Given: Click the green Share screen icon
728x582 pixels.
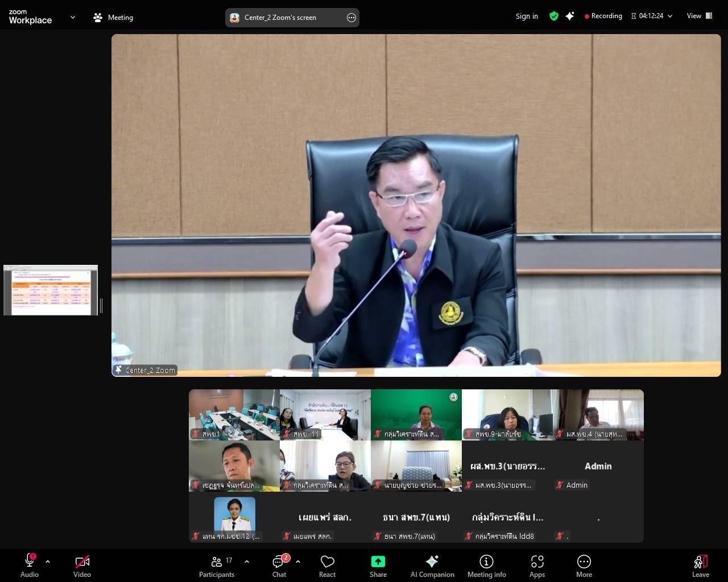Looking at the screenshot, I should [378, 562].
